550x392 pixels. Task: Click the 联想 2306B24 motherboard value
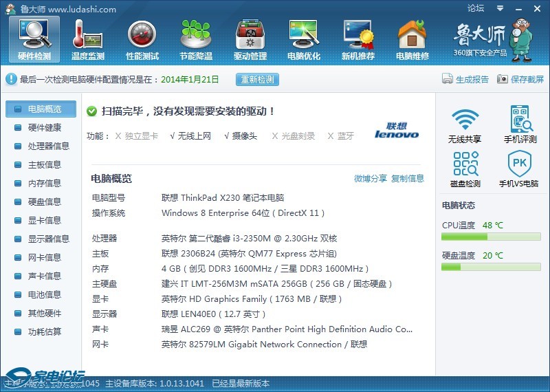[x=249, y=254]
